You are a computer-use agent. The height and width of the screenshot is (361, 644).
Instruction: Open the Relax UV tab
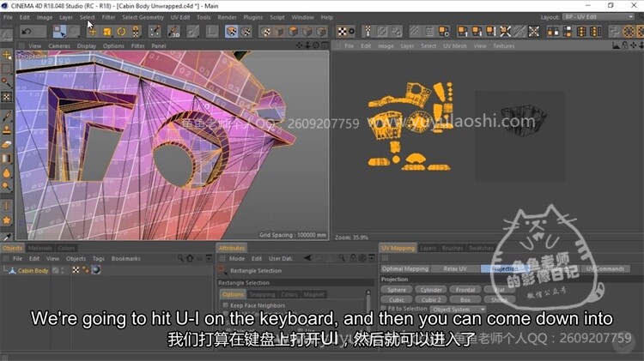click(x=455, y=268)
